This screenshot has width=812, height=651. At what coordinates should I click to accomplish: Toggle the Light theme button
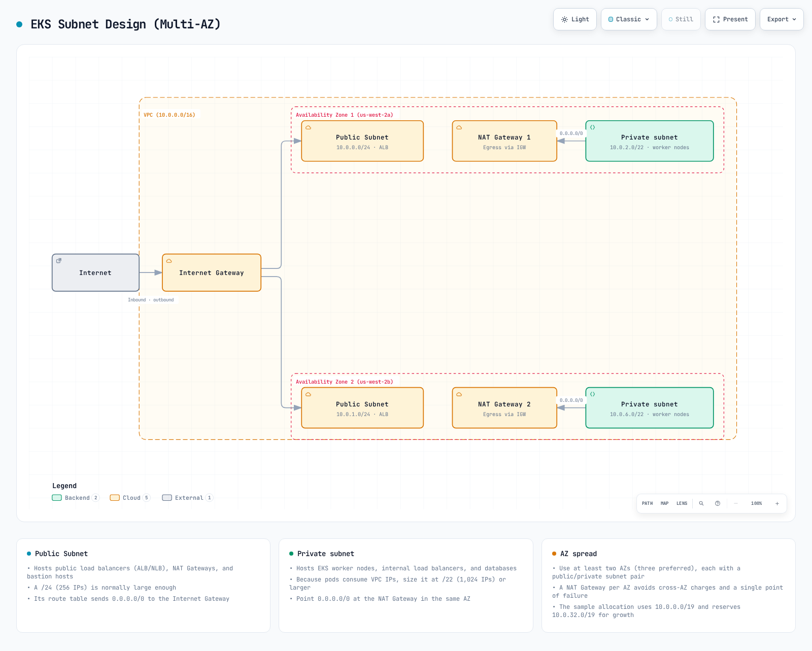pos(575,19)
